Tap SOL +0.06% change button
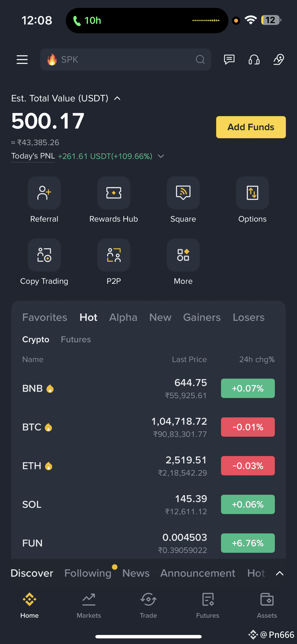This screenshot has width=297, height=644. coord(248,504)
